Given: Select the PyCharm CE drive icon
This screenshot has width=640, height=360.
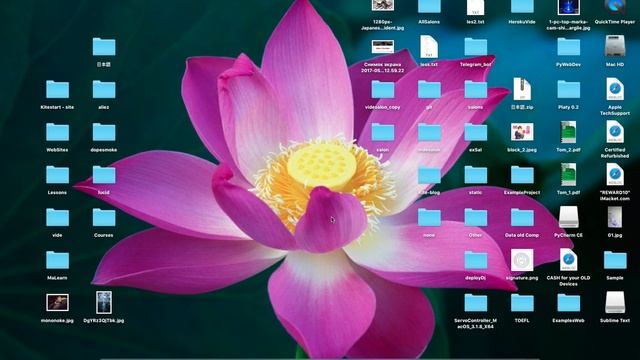Looking at the screenshot, I should tap(569, 217).
